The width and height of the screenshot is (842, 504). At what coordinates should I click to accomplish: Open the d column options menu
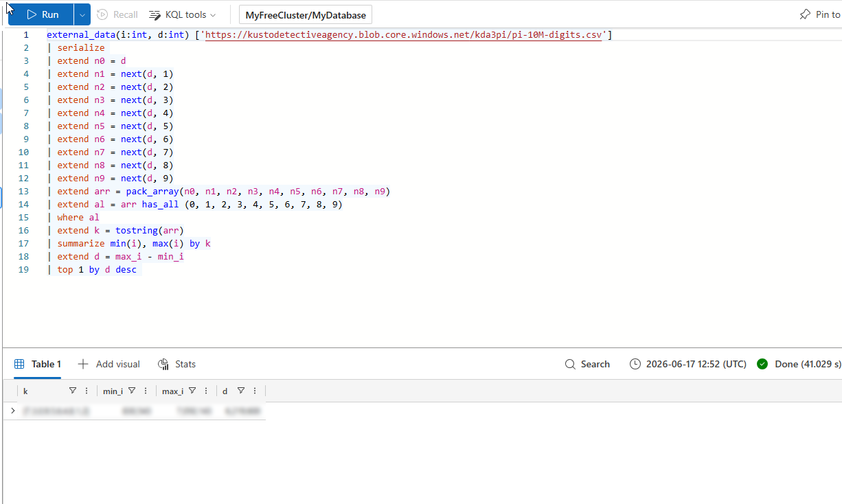click(255, 391)
